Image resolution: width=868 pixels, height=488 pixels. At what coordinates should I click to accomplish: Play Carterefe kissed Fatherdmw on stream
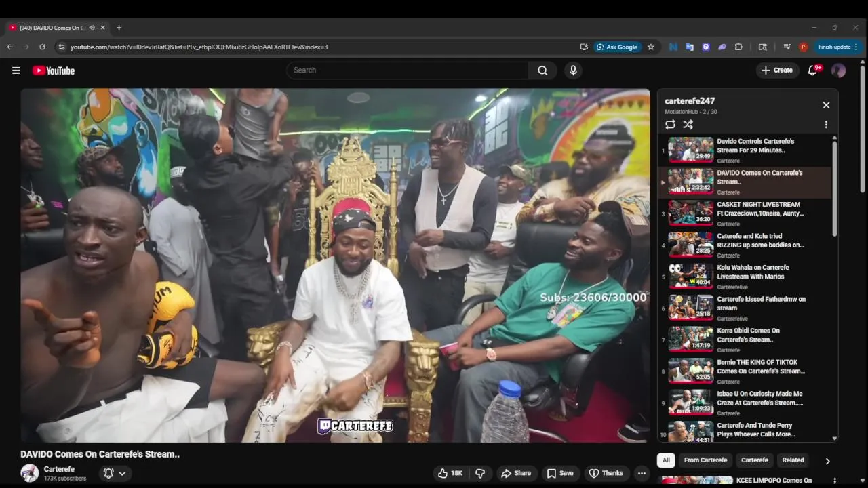[745, 308]
